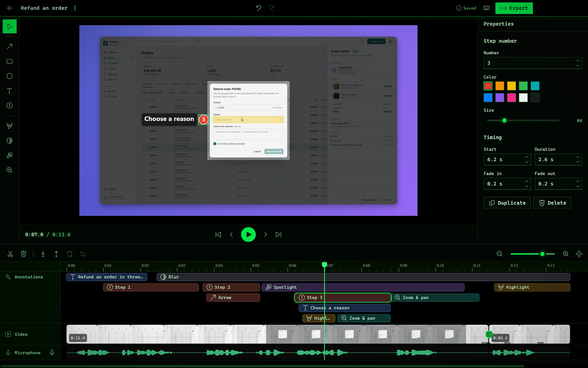
Task: Click the crop icon in timeline toolbar
Action: pyautogui.click(x=83, y=254)
